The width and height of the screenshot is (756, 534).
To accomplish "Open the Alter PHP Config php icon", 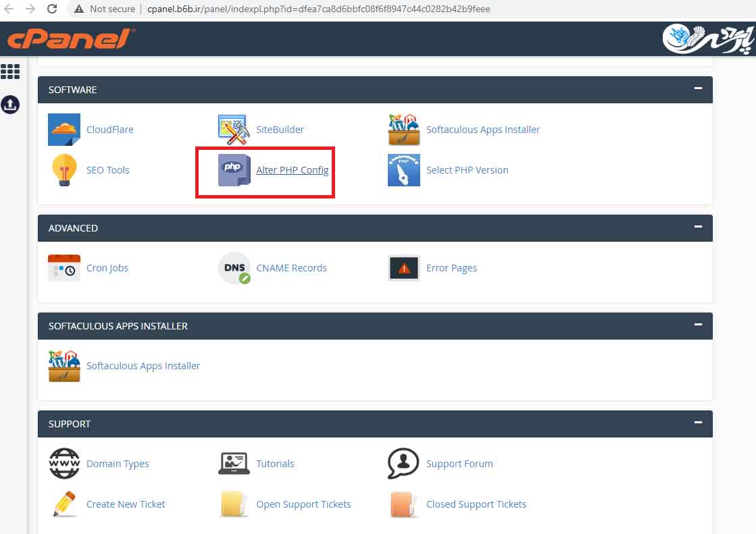I will tap(234, 169).
